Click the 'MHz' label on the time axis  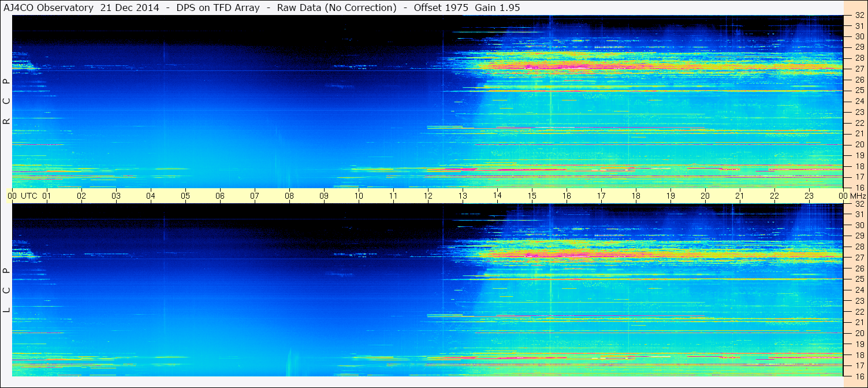[x=858, y=196]
